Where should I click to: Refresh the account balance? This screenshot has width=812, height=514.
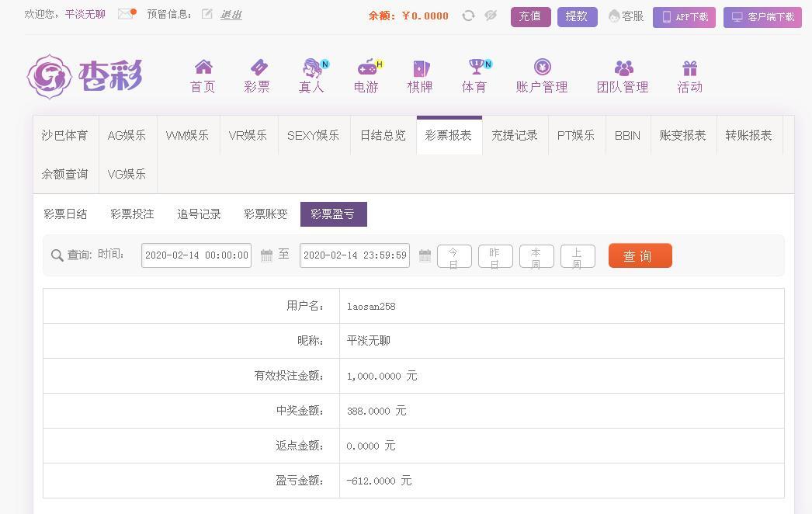tap(468, 16)
